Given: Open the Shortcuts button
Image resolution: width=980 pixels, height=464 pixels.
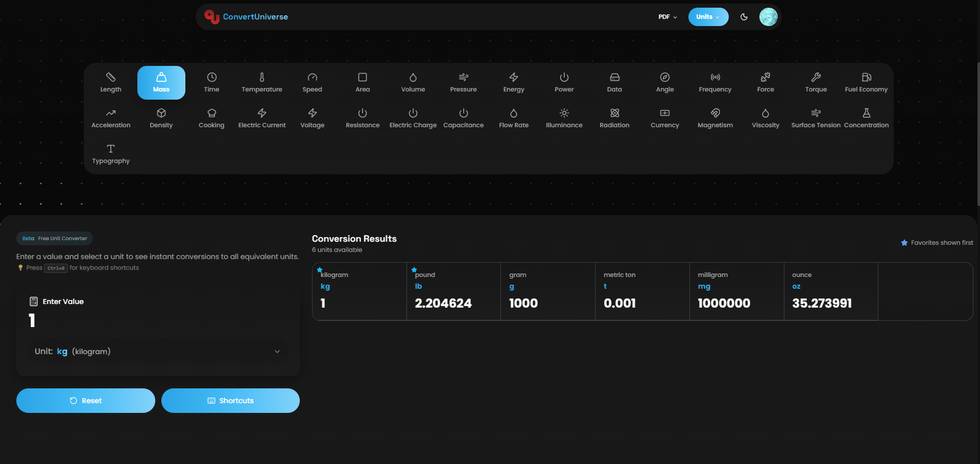Looking at the screenshot, I should coord(230,401).
